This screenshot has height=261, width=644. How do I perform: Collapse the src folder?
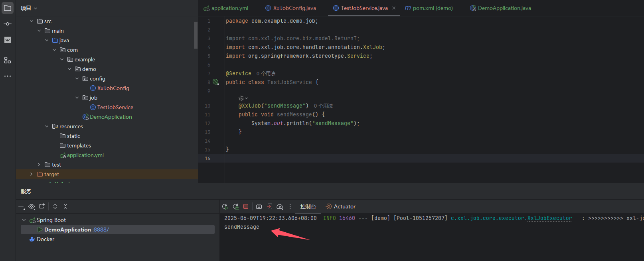[x=32, y=21]
